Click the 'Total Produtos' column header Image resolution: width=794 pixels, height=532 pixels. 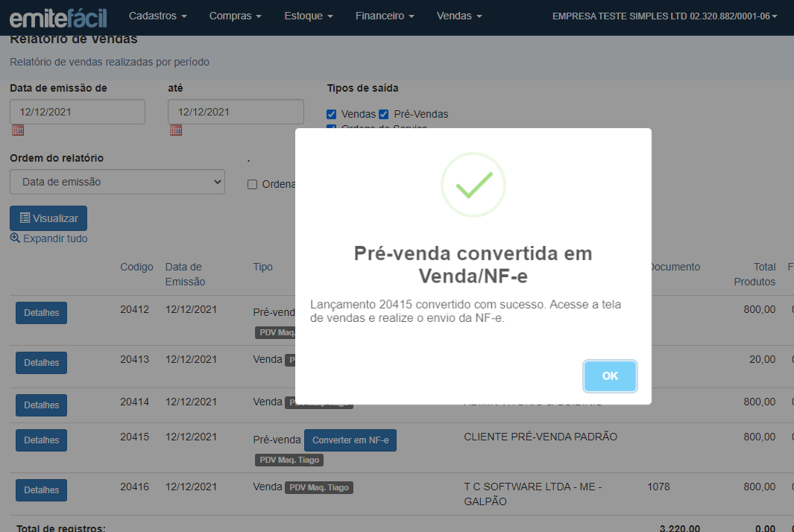(754, 274)
